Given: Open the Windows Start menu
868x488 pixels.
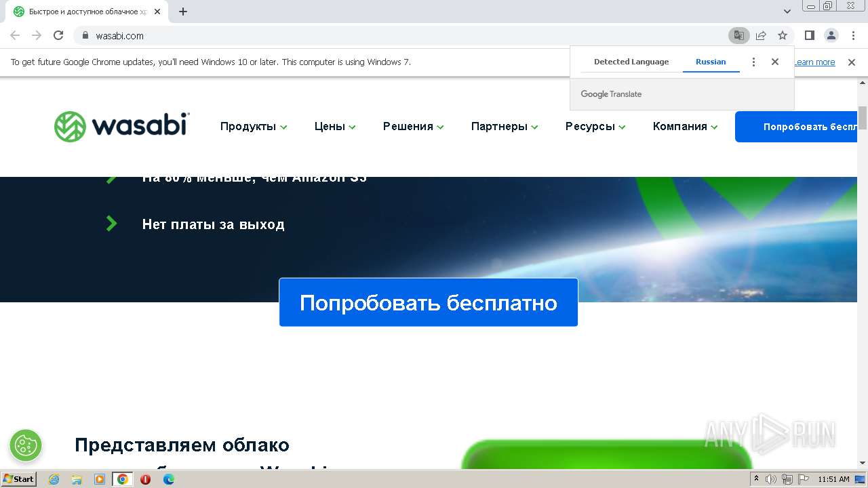Looking at the screenshot, I should click(19, 479).
